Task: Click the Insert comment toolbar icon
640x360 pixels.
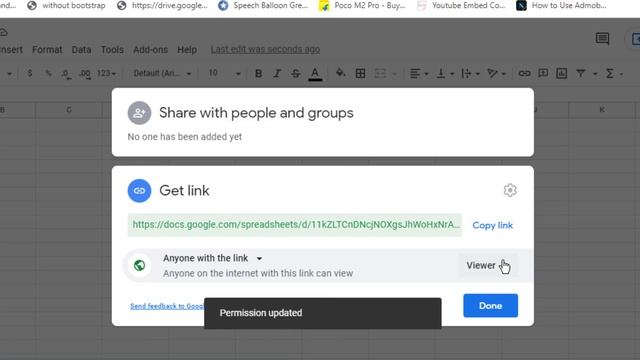Action: (x=543, y=73)
